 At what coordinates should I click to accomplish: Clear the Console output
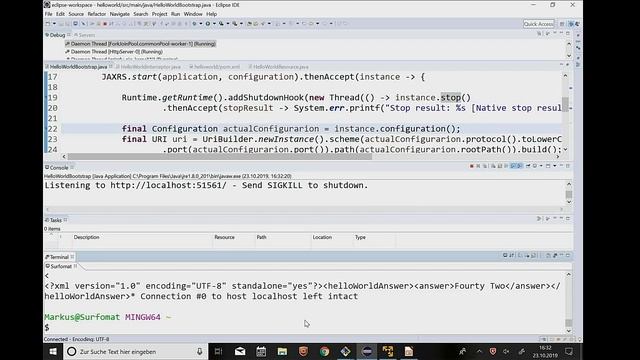(x=493, y=166)
